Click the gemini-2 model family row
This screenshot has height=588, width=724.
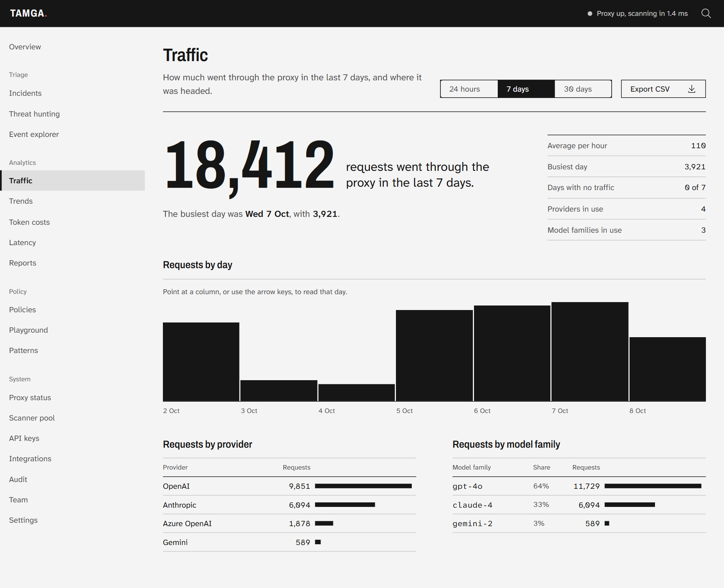tap(579, 524)
